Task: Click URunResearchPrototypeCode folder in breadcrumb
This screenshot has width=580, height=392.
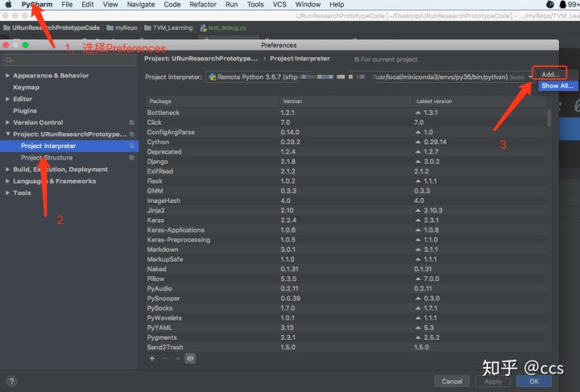Action: pos(52,27)
